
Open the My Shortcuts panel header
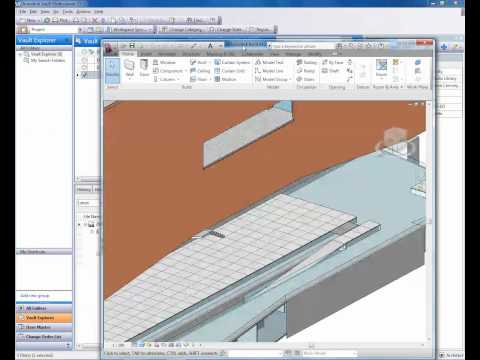44,252
